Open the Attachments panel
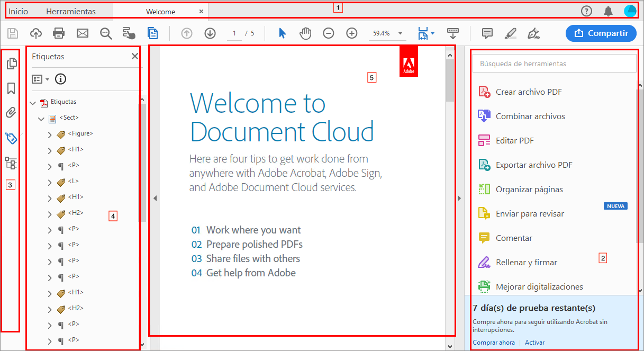Image resolution: width=644 pixels, height=351 pixels. tap(11, 112)
